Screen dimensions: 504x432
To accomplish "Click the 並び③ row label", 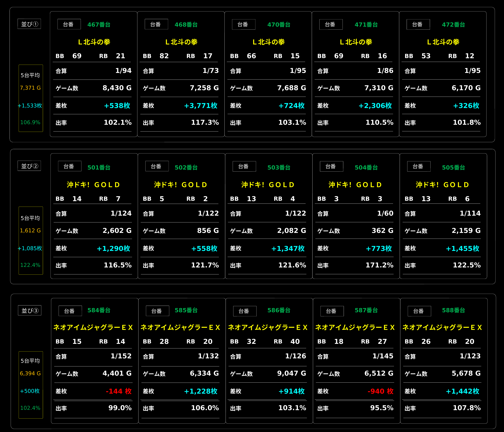I will coord(30,310).
